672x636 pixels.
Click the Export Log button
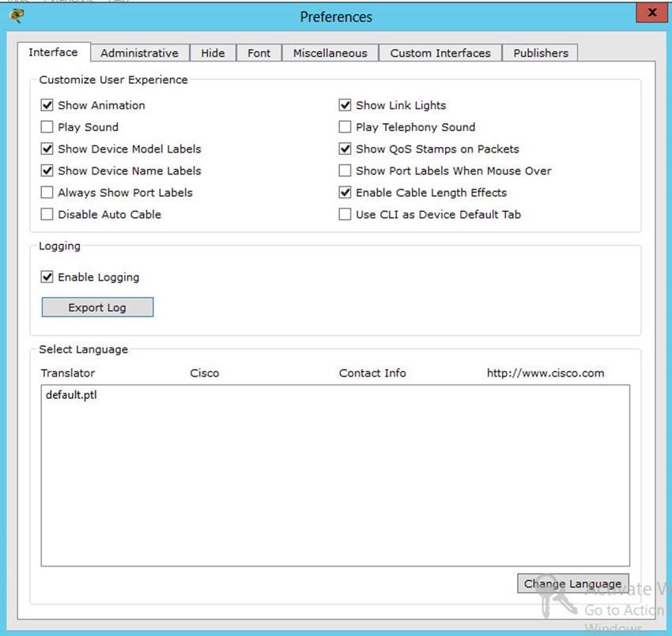[x=97, y=307]
